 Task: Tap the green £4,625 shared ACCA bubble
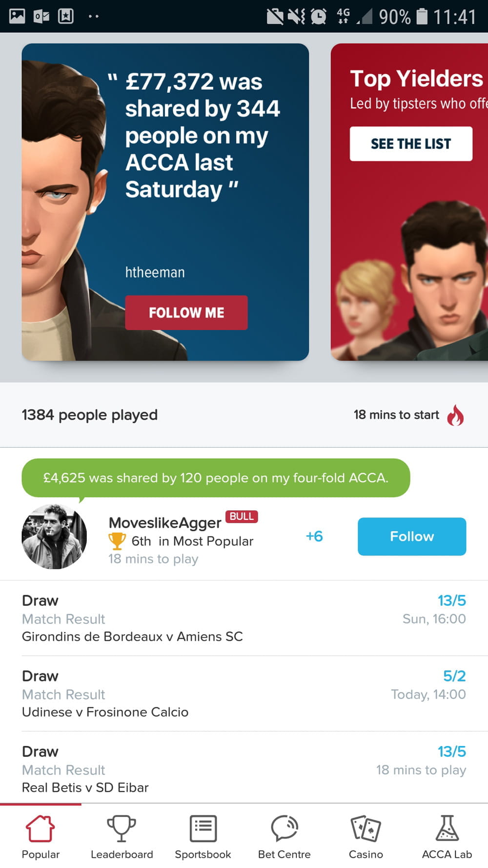(x=216, y=477)
